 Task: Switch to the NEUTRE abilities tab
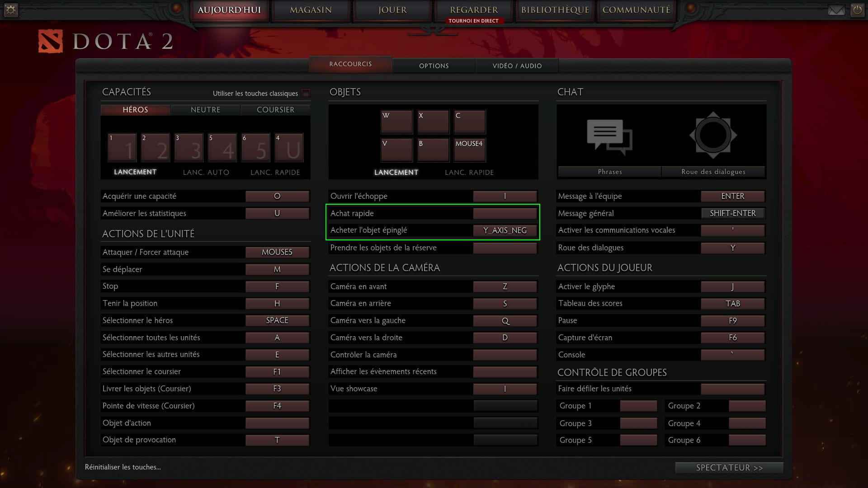tap(205, 110)
